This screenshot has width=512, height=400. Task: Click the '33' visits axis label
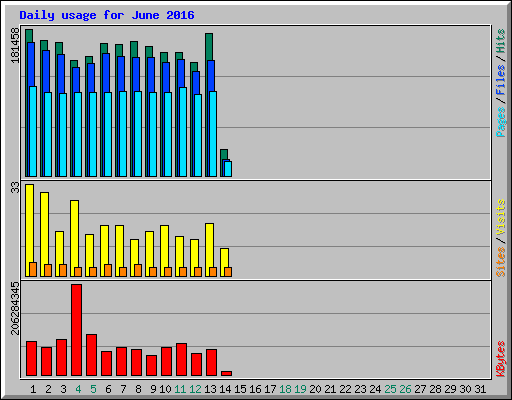click(x=15, y=188)
